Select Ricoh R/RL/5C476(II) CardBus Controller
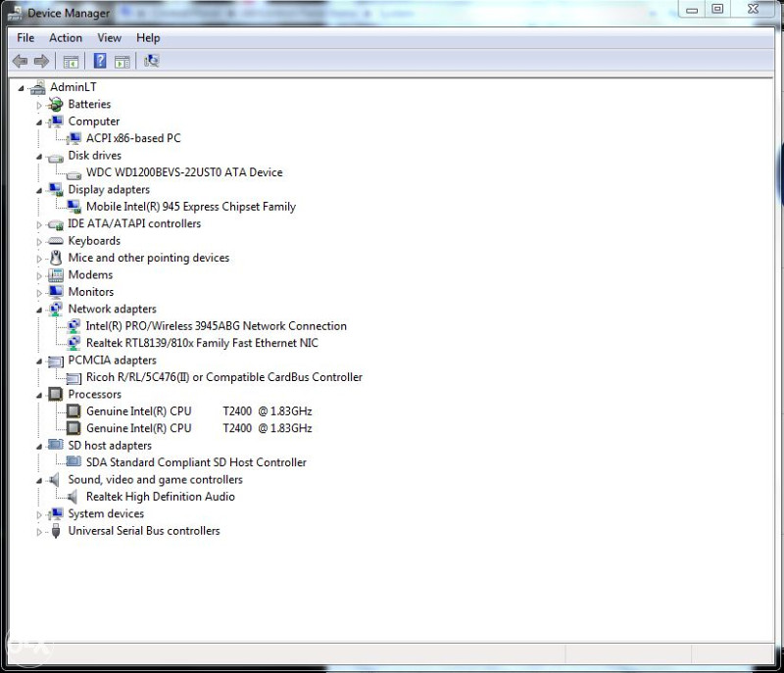This screenshot has width=784, height=673. point(224,377)
